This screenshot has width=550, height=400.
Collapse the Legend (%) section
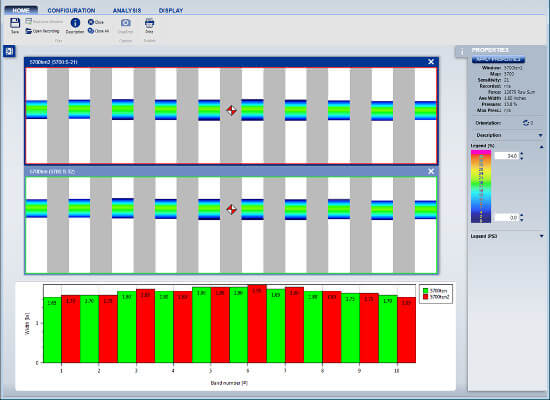541,147
